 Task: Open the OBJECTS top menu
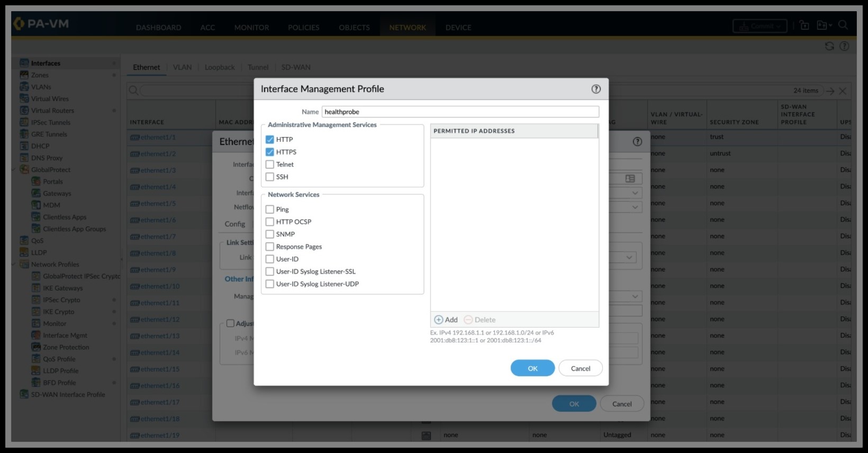pos(354,28)
